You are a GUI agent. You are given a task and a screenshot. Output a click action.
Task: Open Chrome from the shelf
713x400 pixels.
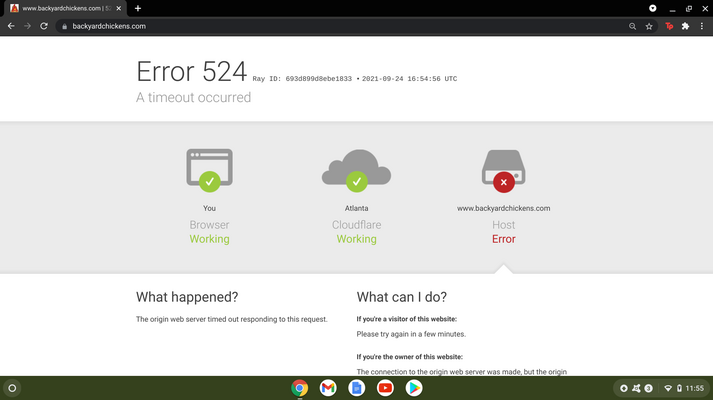pyautogui.click(x=300, y=388)
